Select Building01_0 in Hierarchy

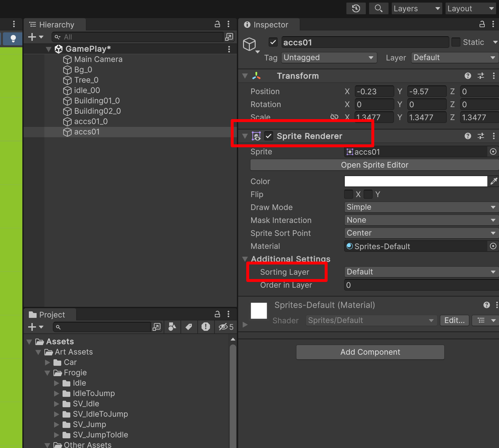91,101
